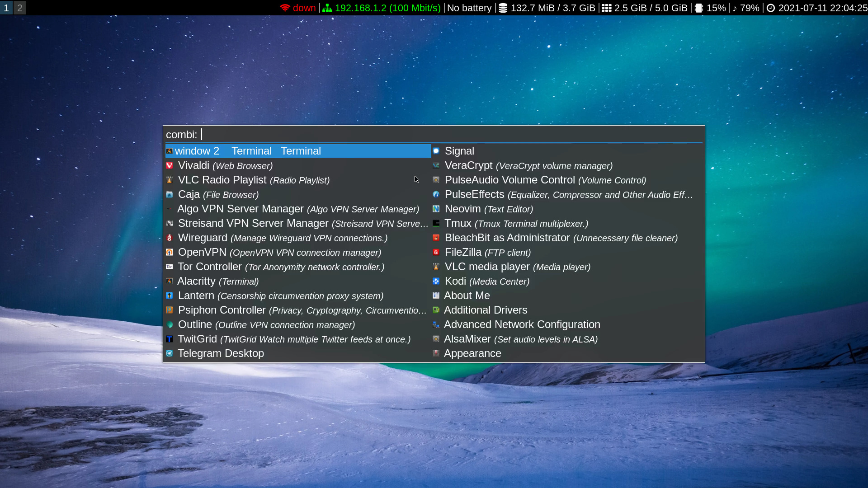Click the volume 79% indicator
868x488 pixels.
click(x=746, y=8)
